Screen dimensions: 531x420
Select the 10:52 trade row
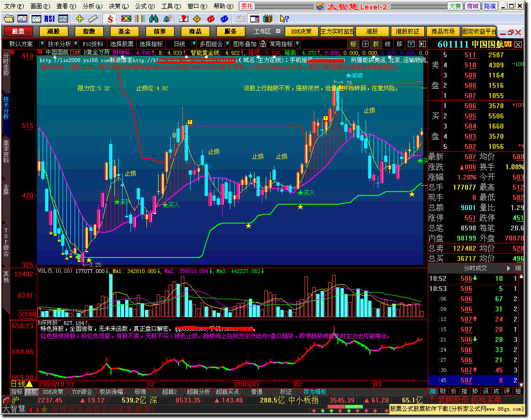click(x=473, y=278)
